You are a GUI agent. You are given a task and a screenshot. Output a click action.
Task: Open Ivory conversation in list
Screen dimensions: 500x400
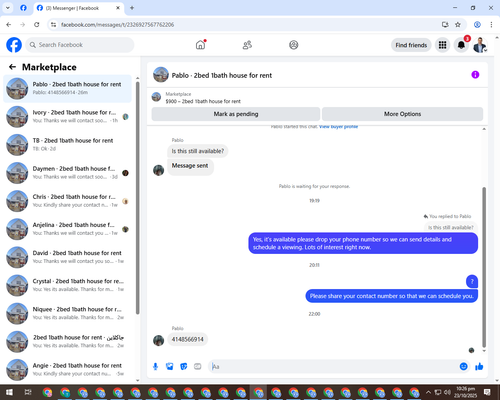67,116
